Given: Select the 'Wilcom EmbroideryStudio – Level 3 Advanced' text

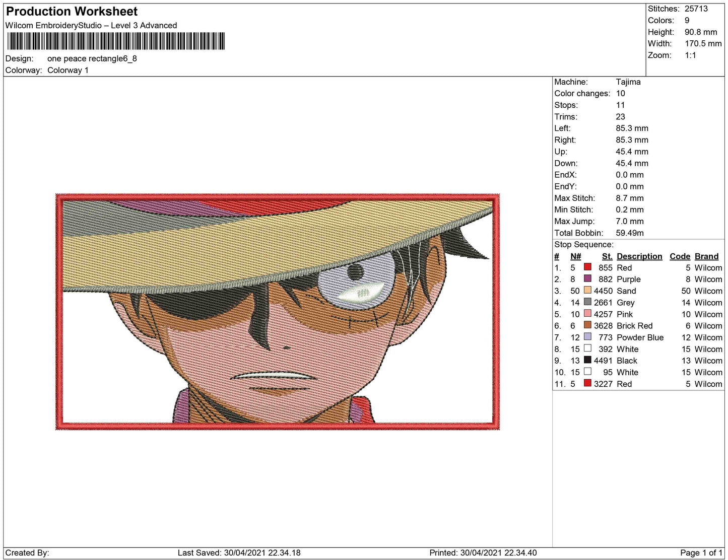Looking at the screenshot, I should (91, 25).
